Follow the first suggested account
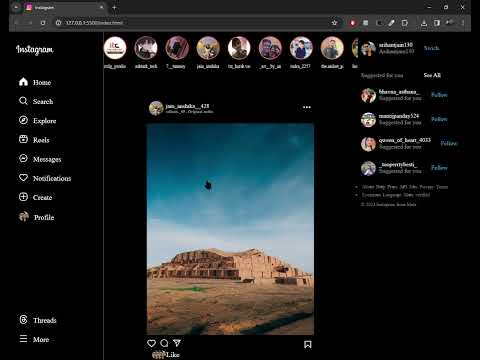 click(439, 95)
